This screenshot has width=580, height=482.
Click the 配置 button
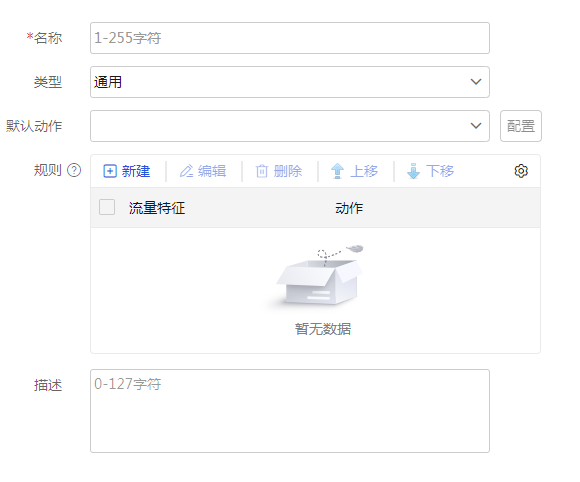pos(521,126)
